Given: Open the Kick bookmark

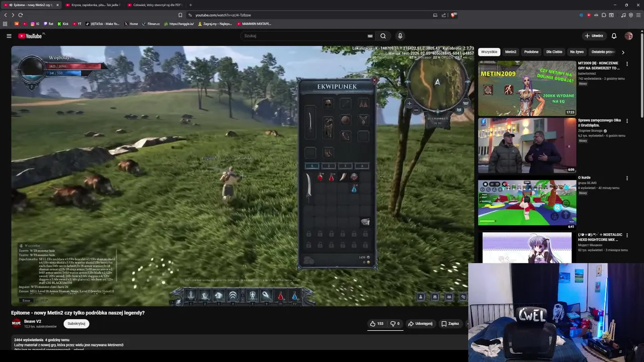Looking at the screenshot, I should pos(63,24).
